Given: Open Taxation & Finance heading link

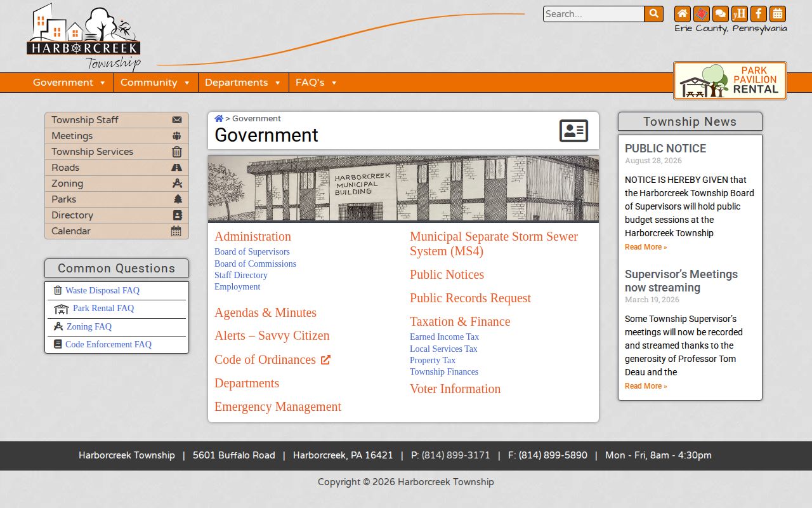Looking at the screenshot, I should point(460,321).
